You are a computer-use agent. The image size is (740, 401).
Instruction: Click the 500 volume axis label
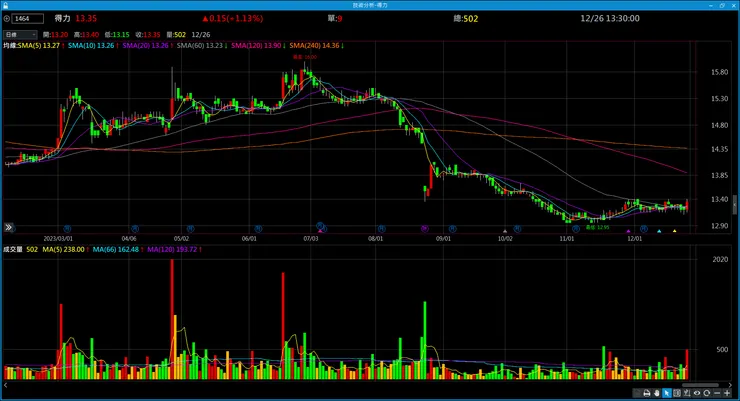tap(722, 350)
